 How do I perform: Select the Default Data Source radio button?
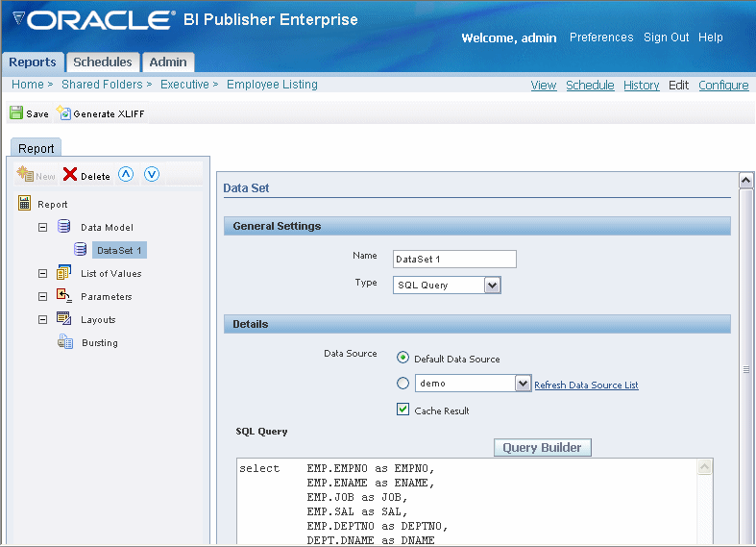[402, 358]
